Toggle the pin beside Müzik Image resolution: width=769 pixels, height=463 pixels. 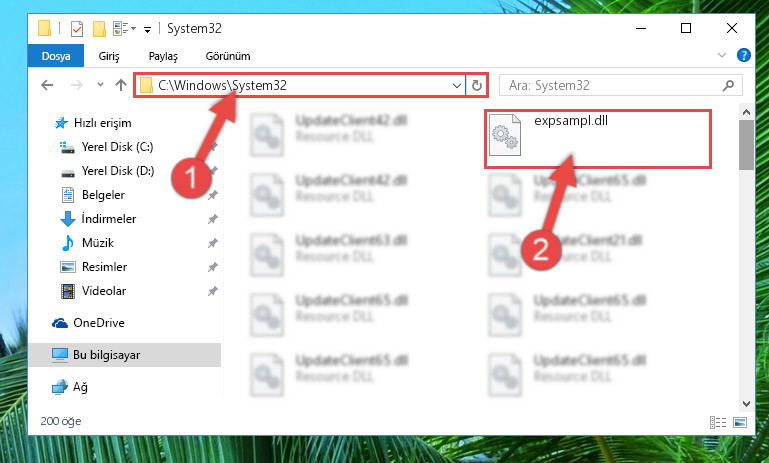[212, 243]
